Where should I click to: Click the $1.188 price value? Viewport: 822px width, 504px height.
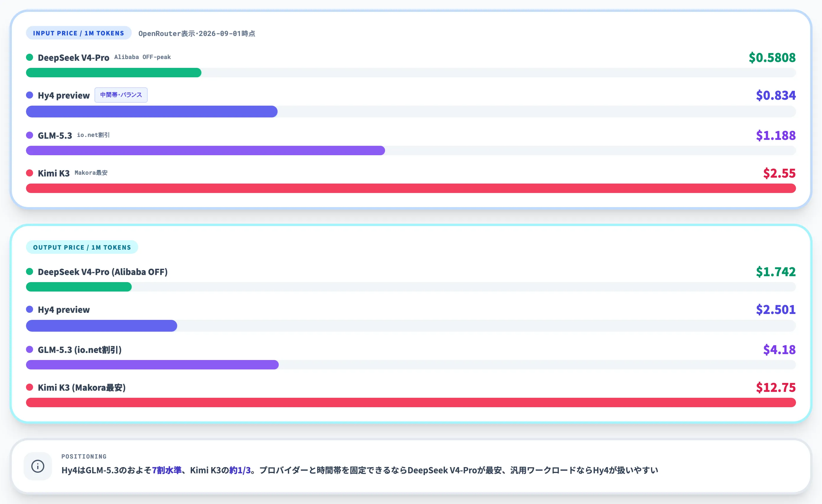[776, 135]
